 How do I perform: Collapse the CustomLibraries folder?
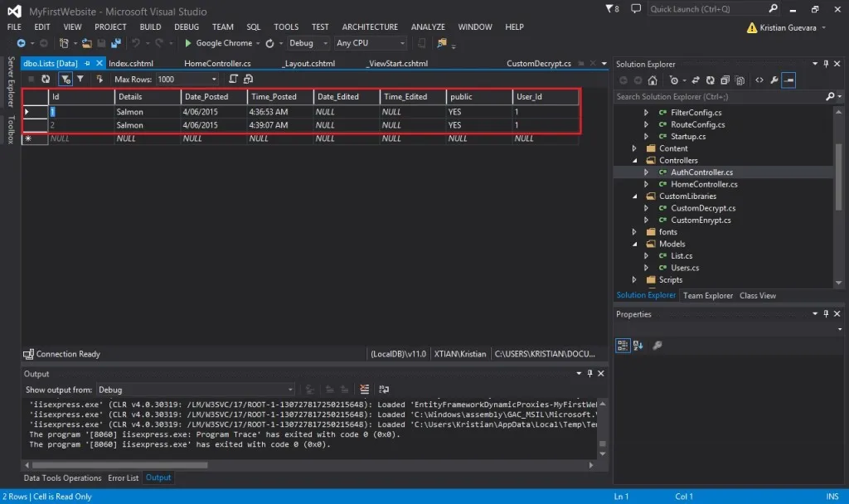(634, 196)
